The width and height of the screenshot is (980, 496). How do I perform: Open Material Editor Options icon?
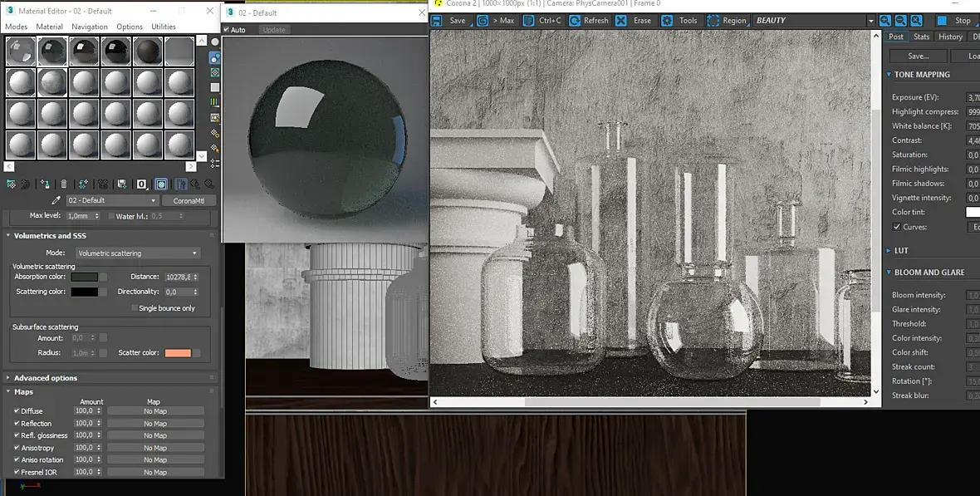215,133
